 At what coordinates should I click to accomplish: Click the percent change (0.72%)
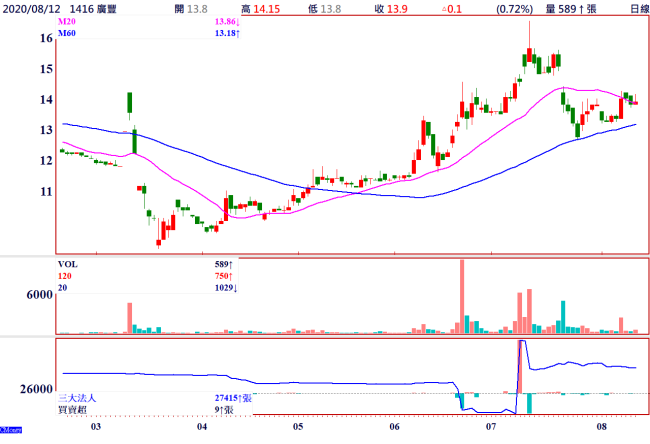click(x=514, y=9)
